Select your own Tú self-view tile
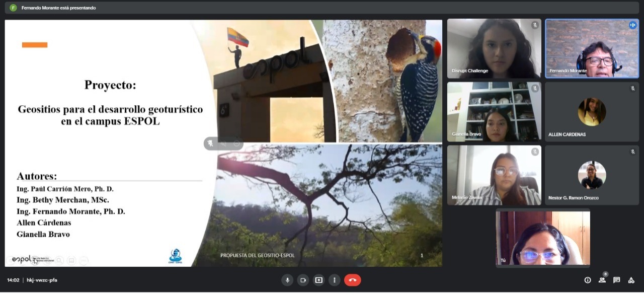The height and width of the screenshot is (295, 644). click(x=543, y=238)
